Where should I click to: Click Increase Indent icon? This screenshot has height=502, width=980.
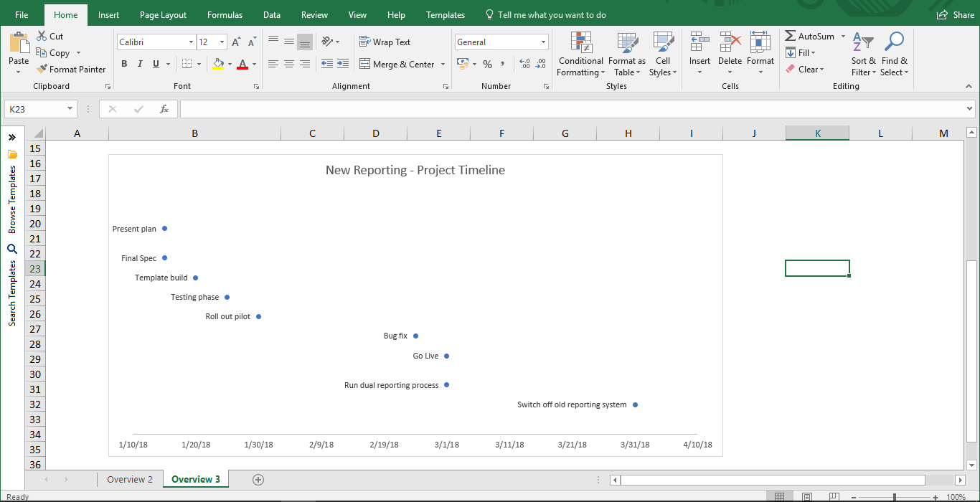pos(343,64)
